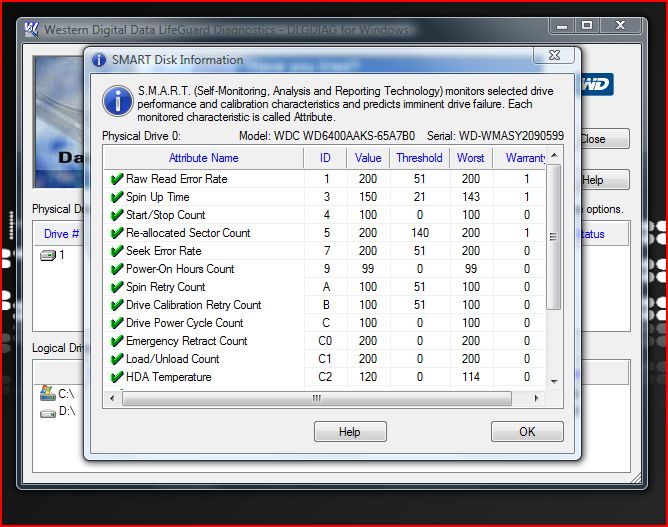Select the Spin Up Time row text
Image resolution: width=668 pixels, height=527 pixels.
[158, 197]
